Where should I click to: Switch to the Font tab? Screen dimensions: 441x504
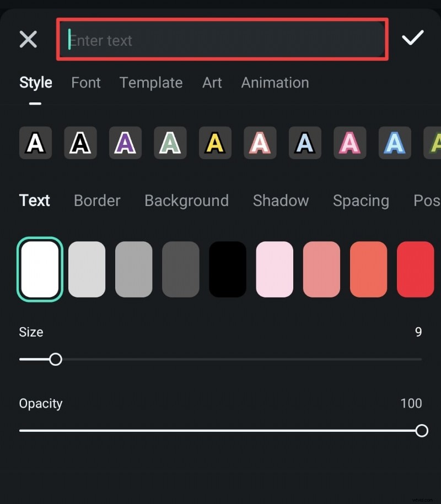85,83
